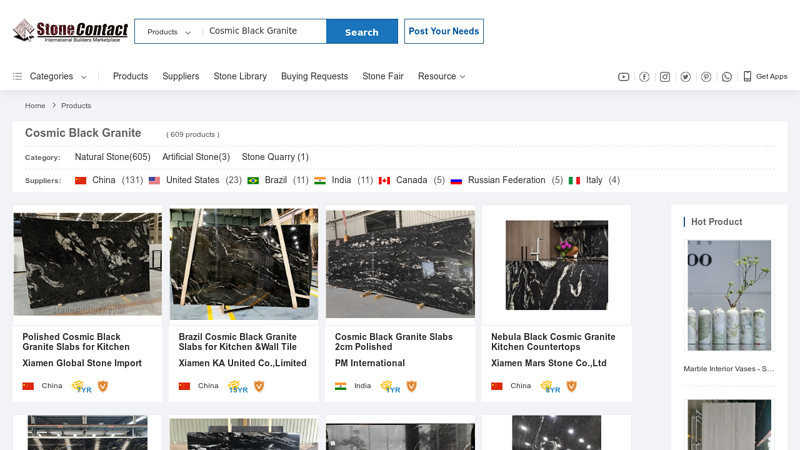Click the Post Your Needs button
The height and width of the screenshot is (450, 800).
(443, 31)
